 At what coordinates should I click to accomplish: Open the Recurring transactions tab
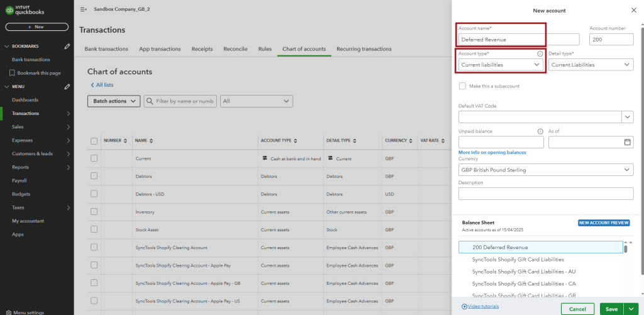tap(364, 49)
